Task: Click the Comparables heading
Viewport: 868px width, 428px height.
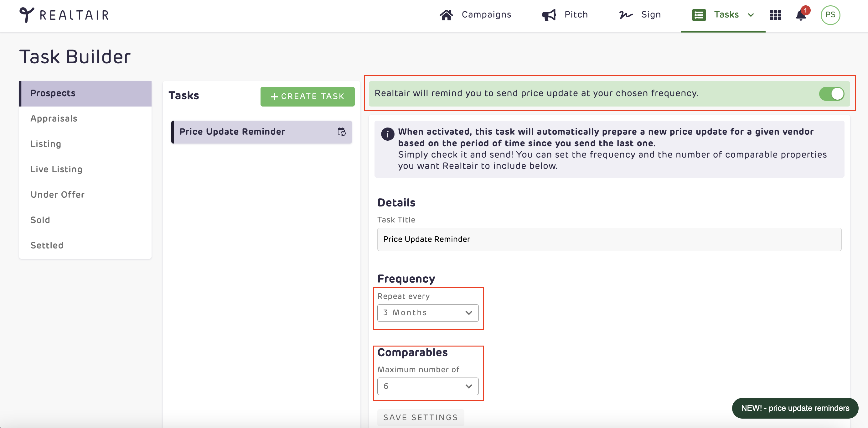Action: tap(412, 352)
